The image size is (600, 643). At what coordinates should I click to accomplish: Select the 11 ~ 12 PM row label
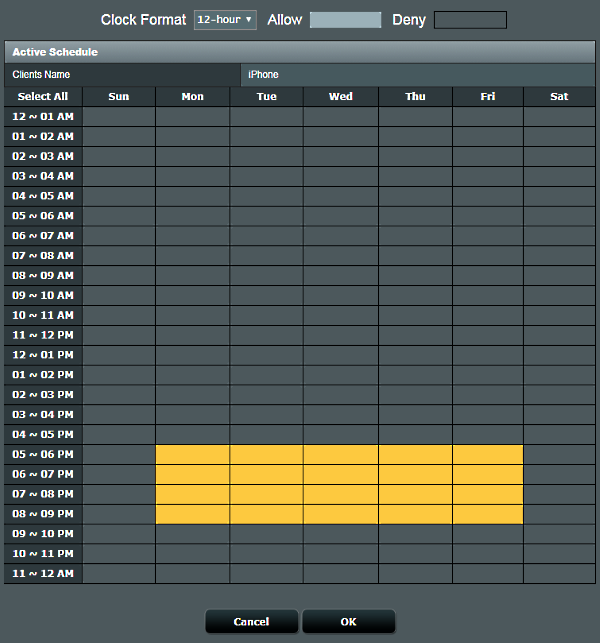43,335
